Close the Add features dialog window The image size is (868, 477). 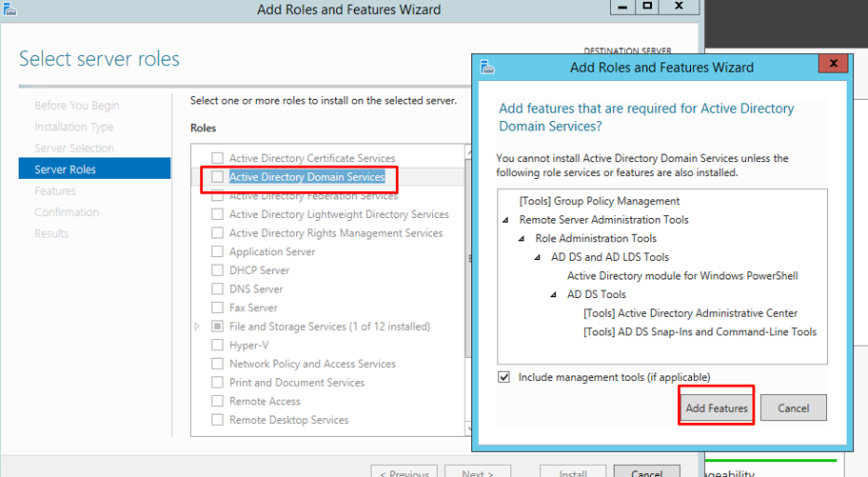point(834,65)
